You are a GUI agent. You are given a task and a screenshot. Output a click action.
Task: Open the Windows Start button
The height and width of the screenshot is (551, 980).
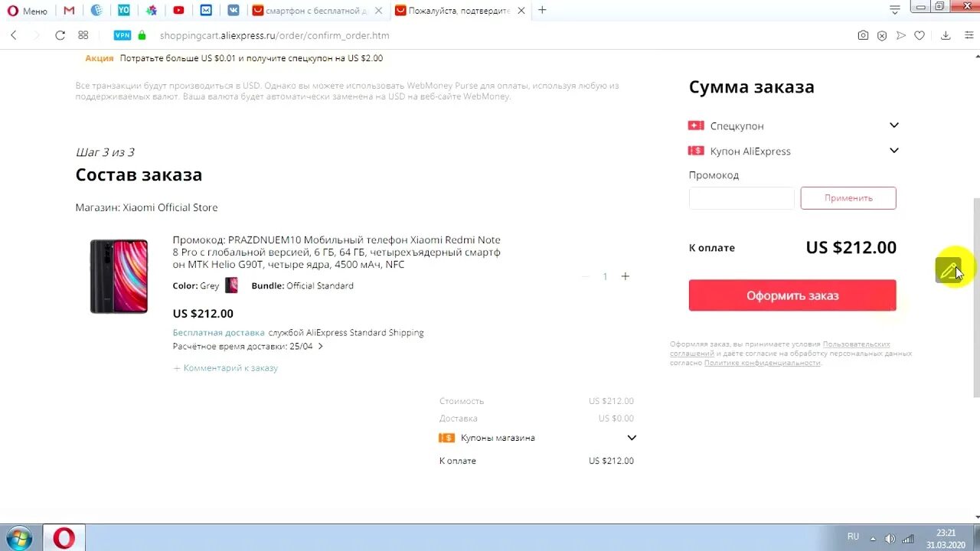(x=18, y=538)
